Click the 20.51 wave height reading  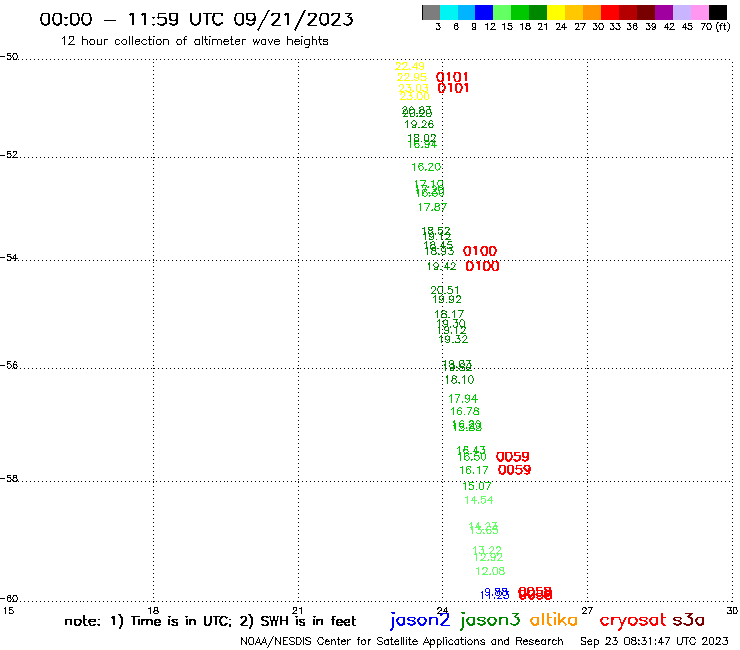coord(445,290)
